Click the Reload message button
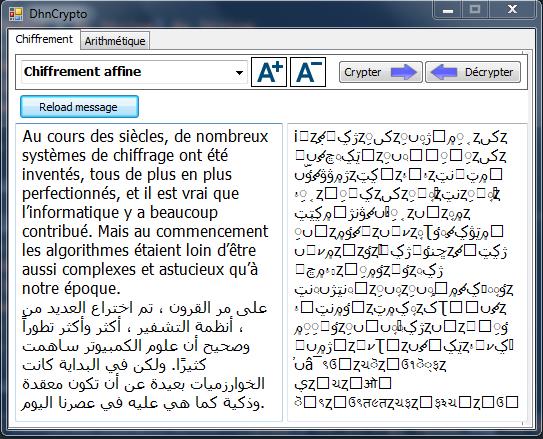Viewport: 543px width, 439px height. (79, 107)
